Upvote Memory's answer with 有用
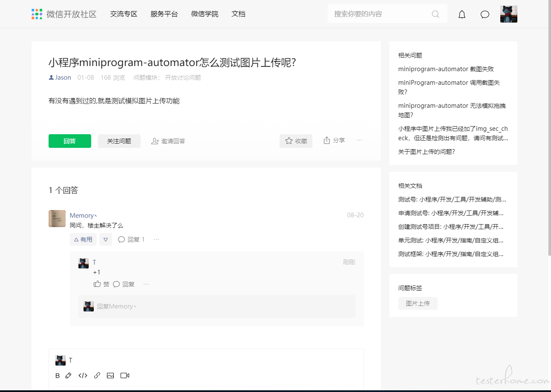The height and width of the screenshot is (392, 551). [83, 239]
